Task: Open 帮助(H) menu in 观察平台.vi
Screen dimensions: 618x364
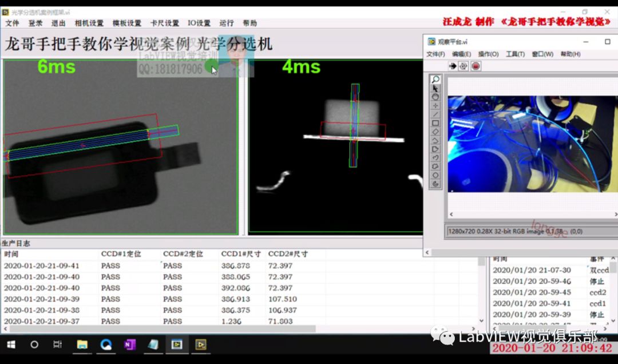Action: coord(571,54)
